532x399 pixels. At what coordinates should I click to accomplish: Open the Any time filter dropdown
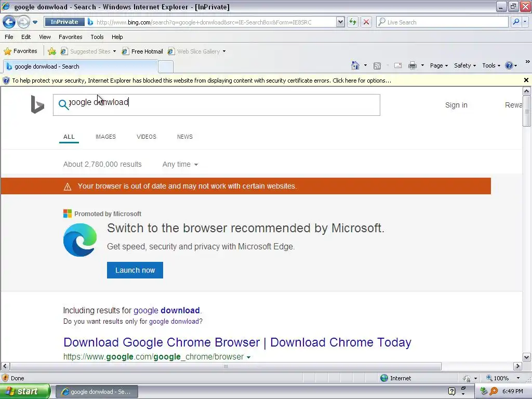pyautogui.click(x=180, y=165)
